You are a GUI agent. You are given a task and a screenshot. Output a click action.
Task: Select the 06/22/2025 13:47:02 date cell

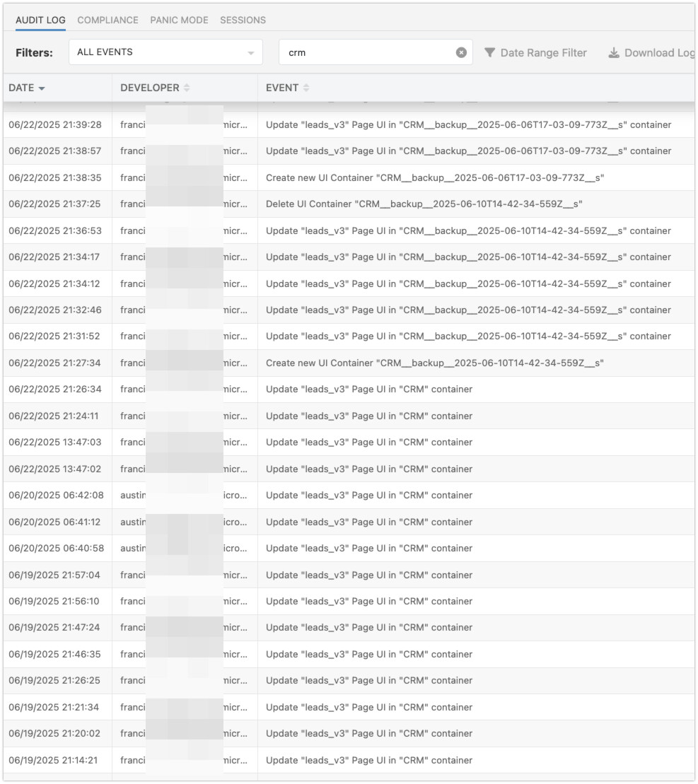[55, 469]
